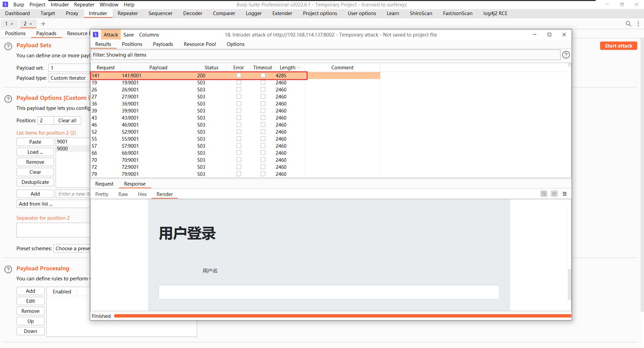The image size is (644, 348).
Task: Open the Add from list dropdown
Action: pyautogui.click(x=53, y=204)
